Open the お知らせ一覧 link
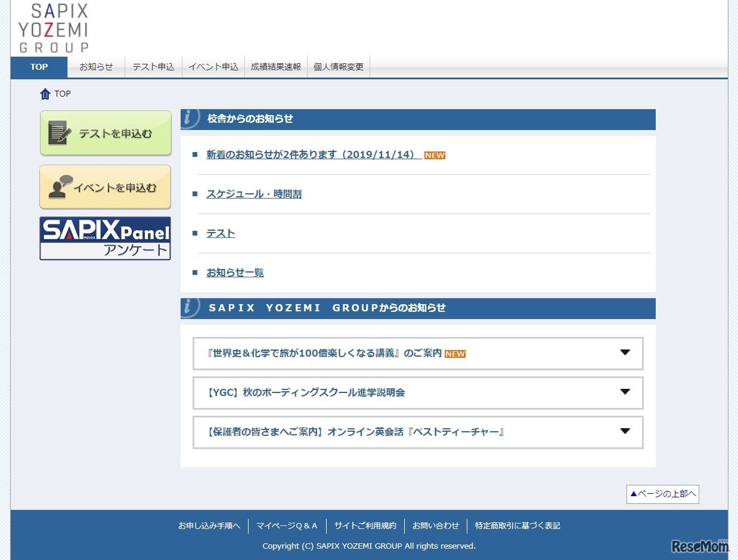This screenshot has width=738, height=560. click(x=235, y=273)
